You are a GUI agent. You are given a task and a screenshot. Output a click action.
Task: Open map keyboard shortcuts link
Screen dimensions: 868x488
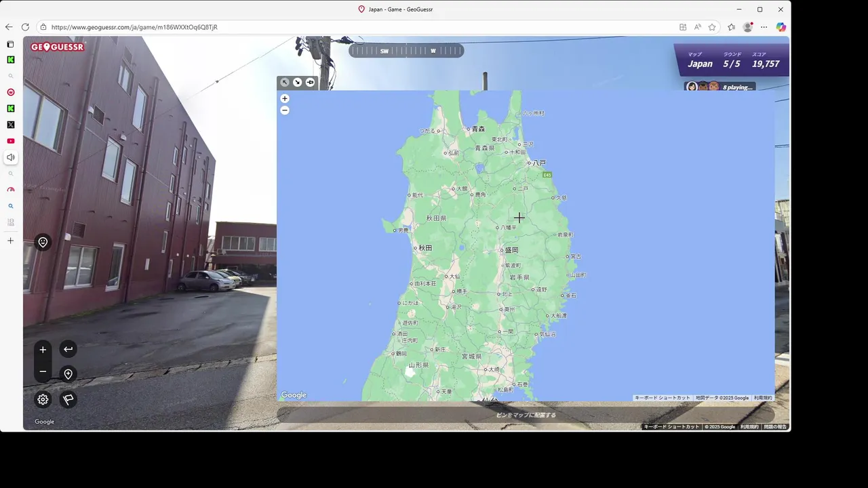pos(662,398)
